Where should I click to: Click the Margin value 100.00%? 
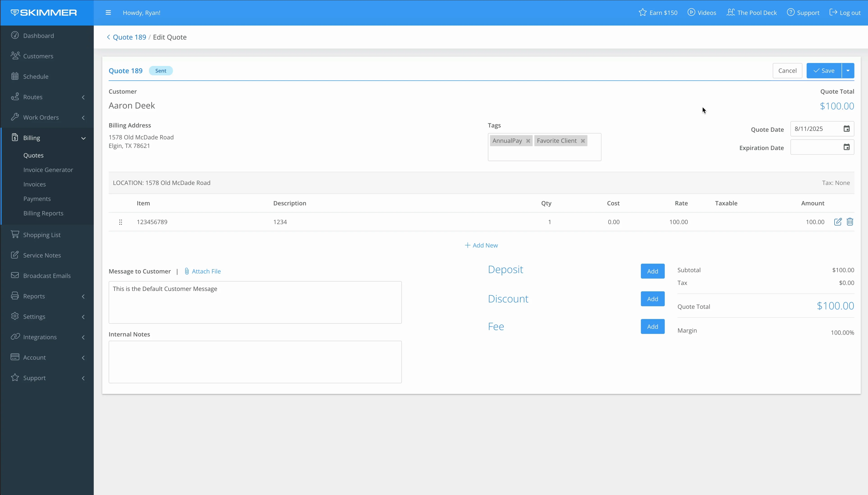[x=842, y=332]
